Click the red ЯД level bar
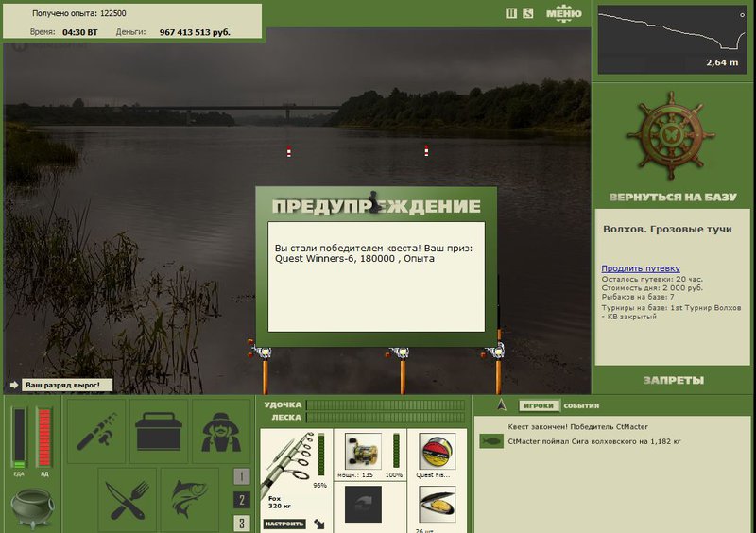756x533 pixels. [44, 438]
